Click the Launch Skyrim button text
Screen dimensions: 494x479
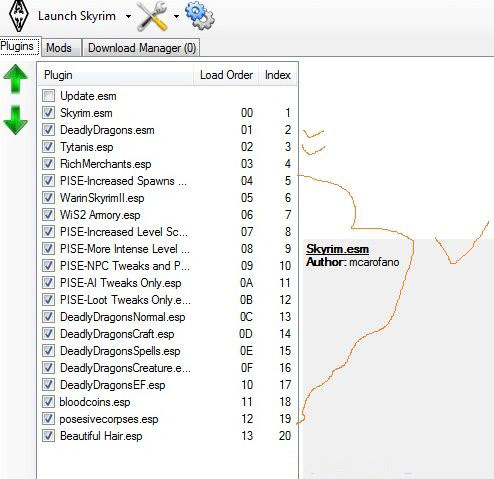[x=77, y=16]
